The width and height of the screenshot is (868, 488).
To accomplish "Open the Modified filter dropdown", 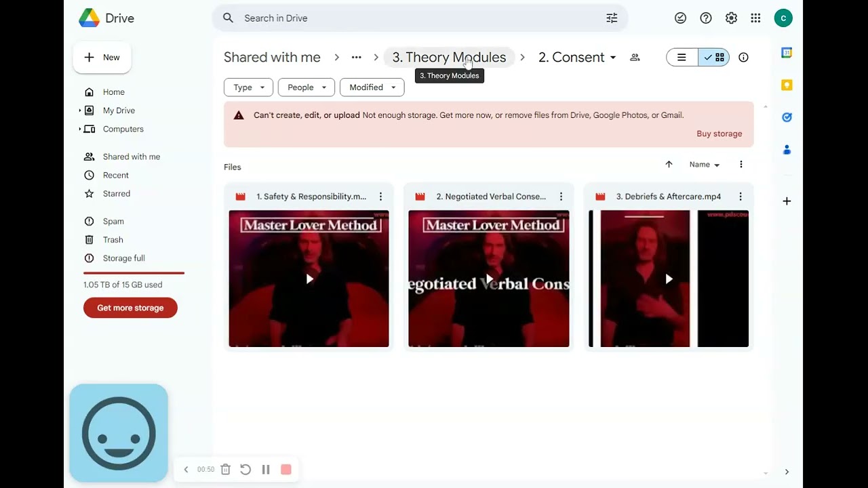I will [x=372, y=87].
